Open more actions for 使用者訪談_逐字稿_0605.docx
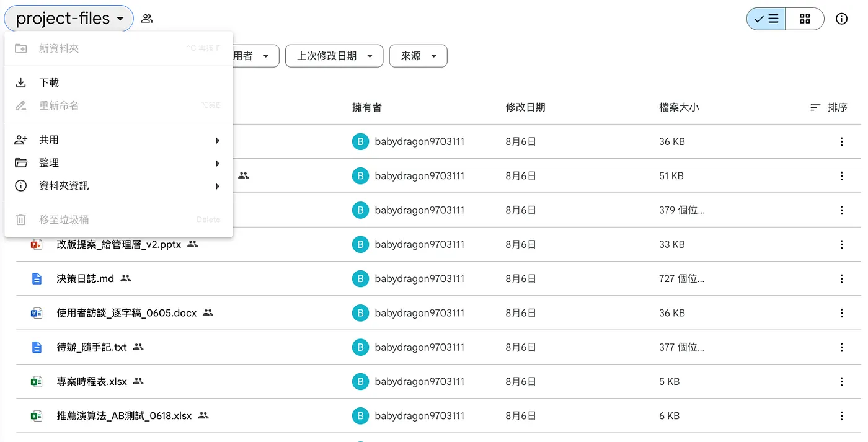 [841, 313]
